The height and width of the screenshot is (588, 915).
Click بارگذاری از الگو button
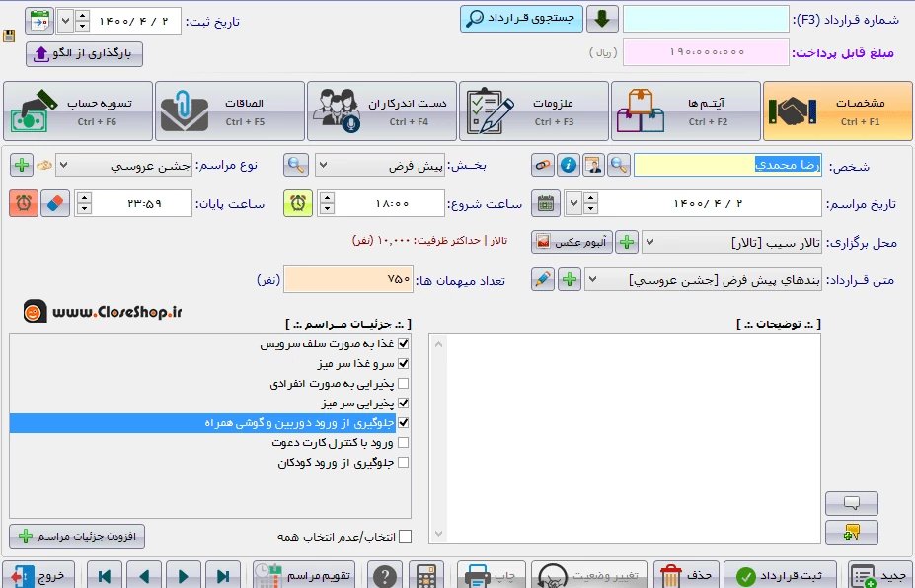84,54
